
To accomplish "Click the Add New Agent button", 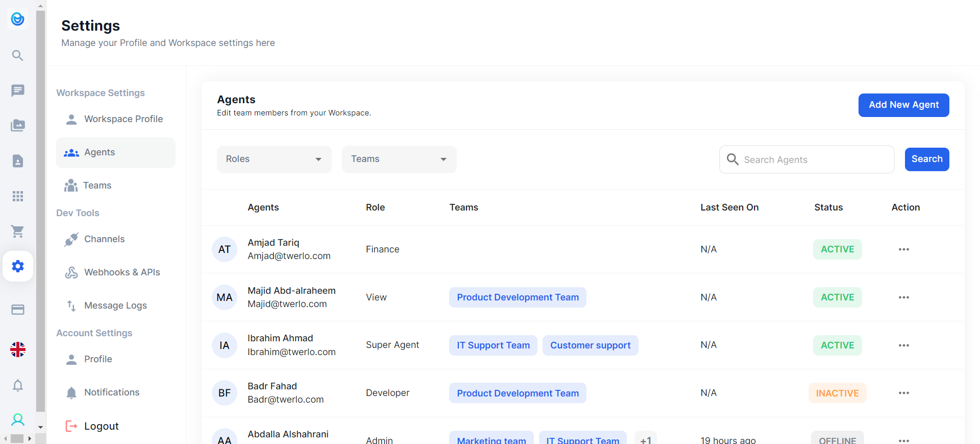I will (x=903, y=105).
